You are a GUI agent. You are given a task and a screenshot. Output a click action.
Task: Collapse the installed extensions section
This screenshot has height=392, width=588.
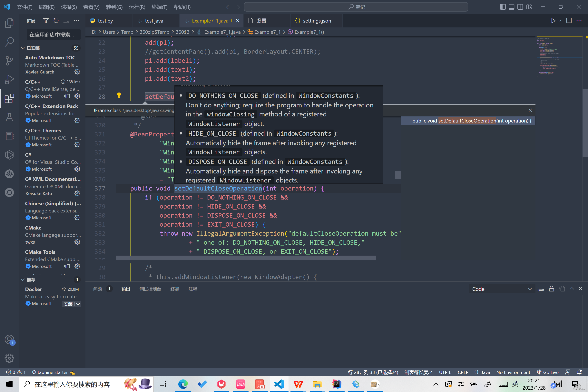click(23, 48)
